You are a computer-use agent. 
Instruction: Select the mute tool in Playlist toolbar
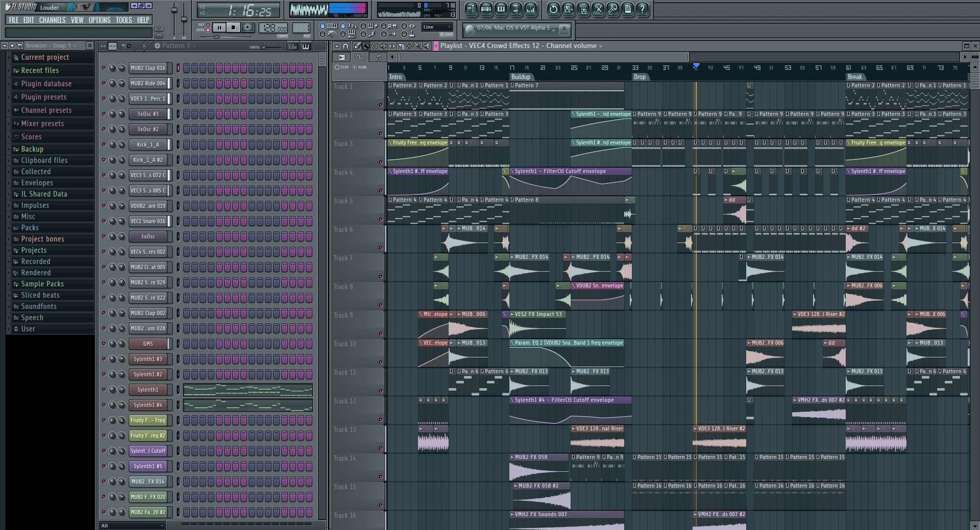383,46
